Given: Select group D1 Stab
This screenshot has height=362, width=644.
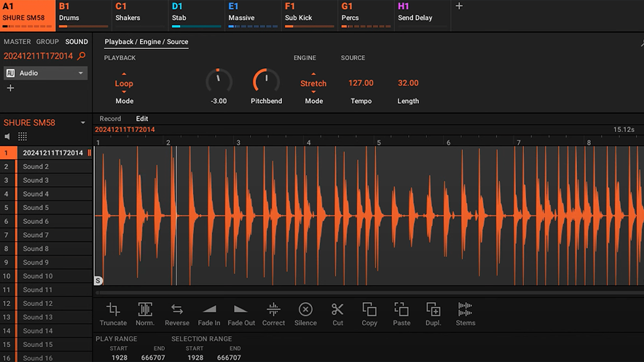Looking at the screenshot, I should click(197, 15).
